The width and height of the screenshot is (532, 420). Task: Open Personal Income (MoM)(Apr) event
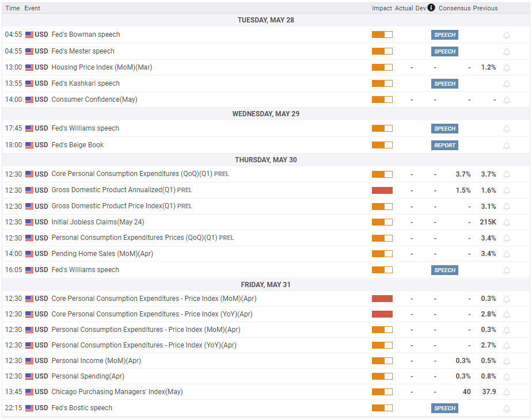pos(96,361)
